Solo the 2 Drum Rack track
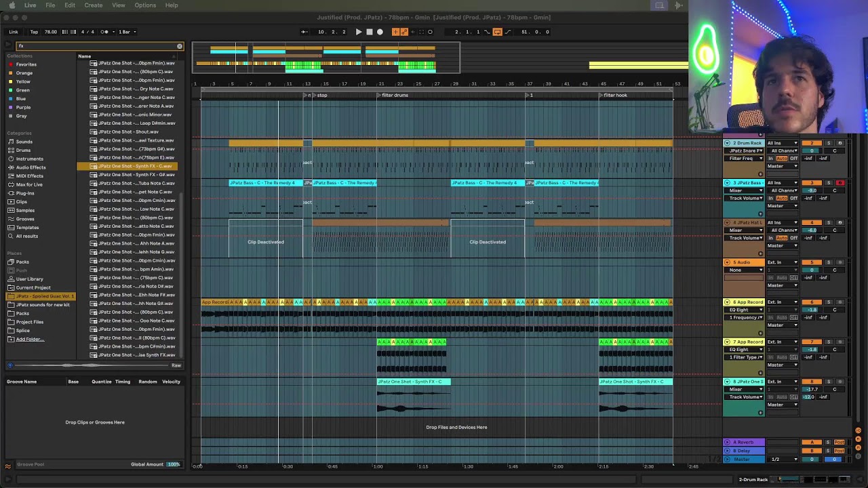This screenshot has width=868, height=488. coord(828,143)
